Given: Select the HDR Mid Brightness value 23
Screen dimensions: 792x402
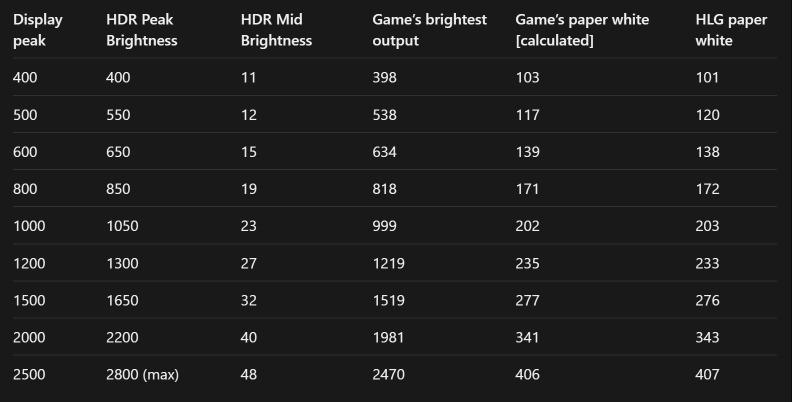Looking at the screenshot, I should click(249, 226).
